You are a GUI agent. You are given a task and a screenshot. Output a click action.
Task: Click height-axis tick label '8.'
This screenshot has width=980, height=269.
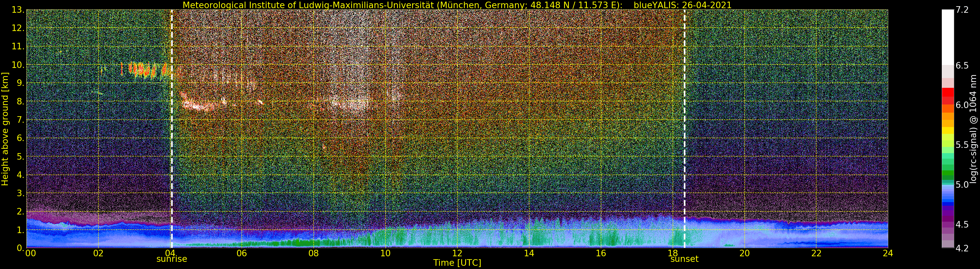pos(21,102)
